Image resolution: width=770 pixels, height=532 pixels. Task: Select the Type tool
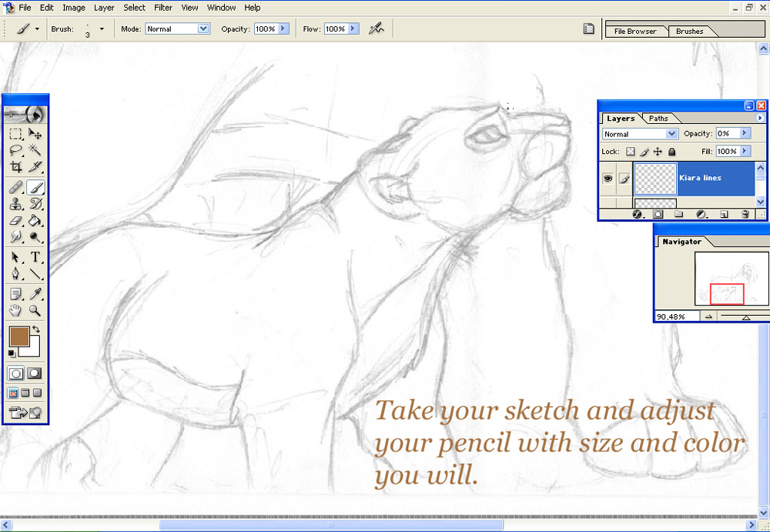35,257
